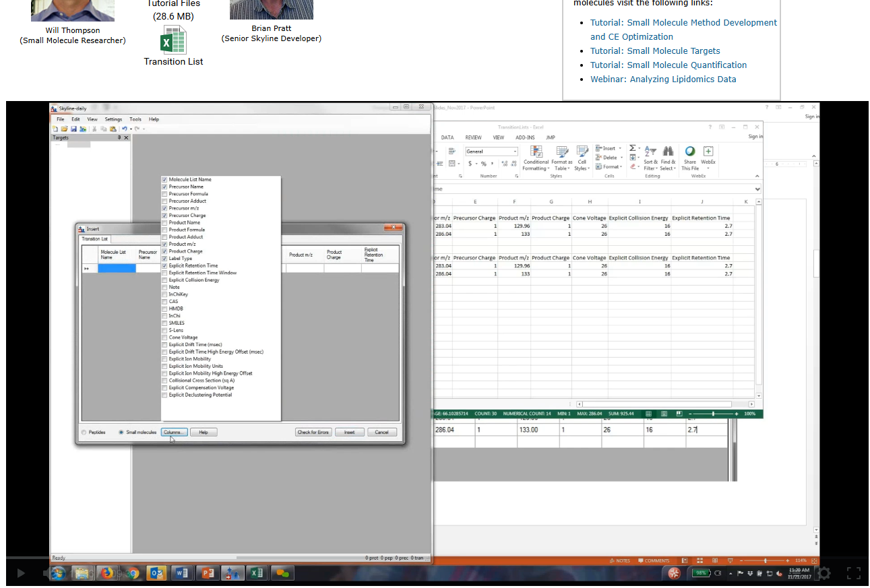Click the Excel transition list file icon
Viewport: 870px width, 588px height.
point(173,40)
